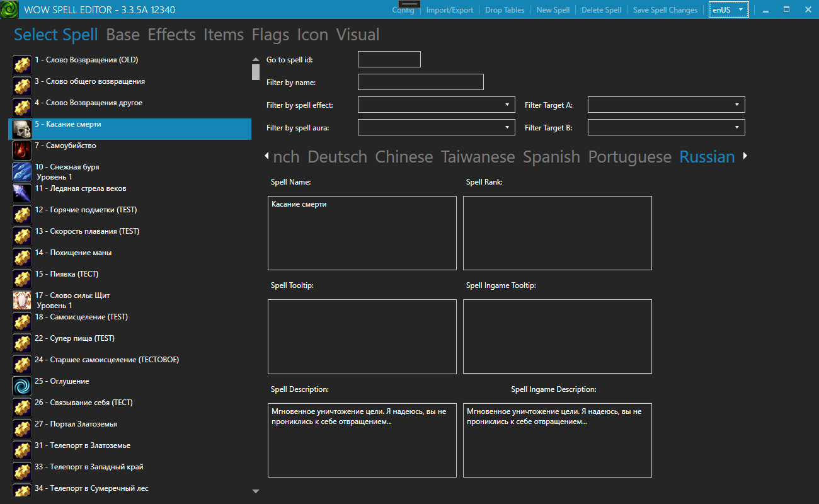Click the red icon beside Самоубийство

click(22, 151)
